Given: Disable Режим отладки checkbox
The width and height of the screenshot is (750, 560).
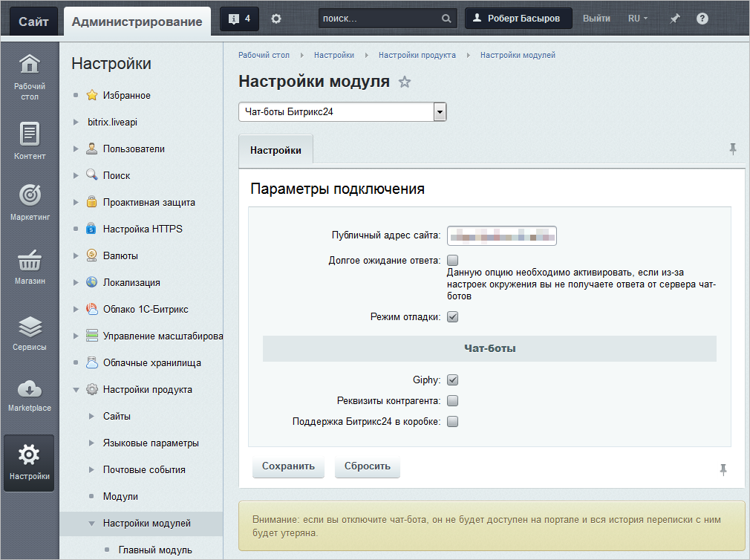Looking at the screenshot, I should point(453,317).
